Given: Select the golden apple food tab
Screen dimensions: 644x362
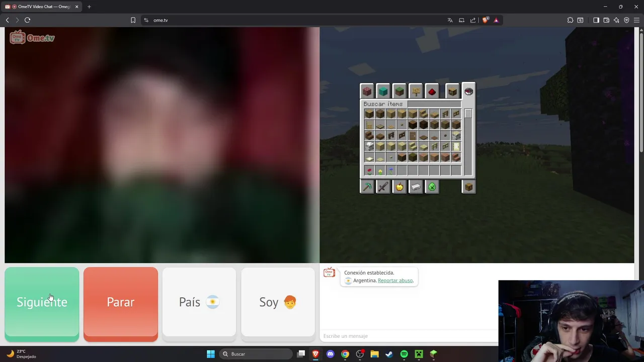Looking at the screenshot, I should (399, 187).
